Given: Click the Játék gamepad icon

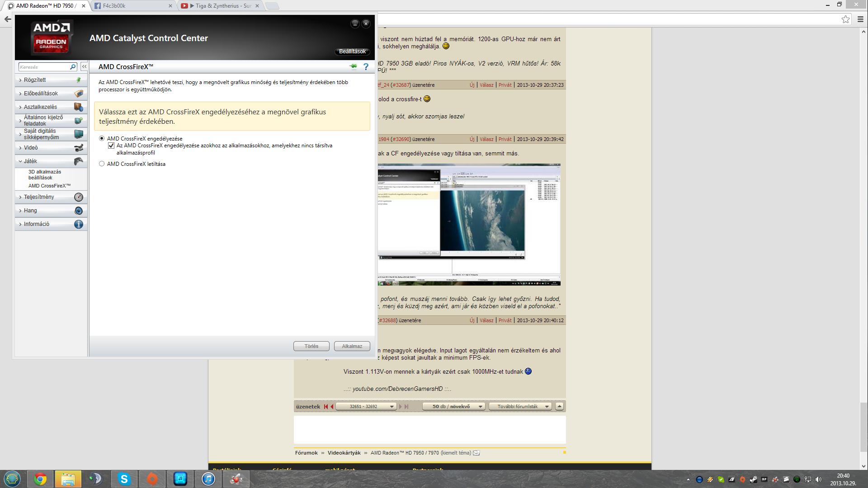Looking at the screenshot, I should point(79,161).
